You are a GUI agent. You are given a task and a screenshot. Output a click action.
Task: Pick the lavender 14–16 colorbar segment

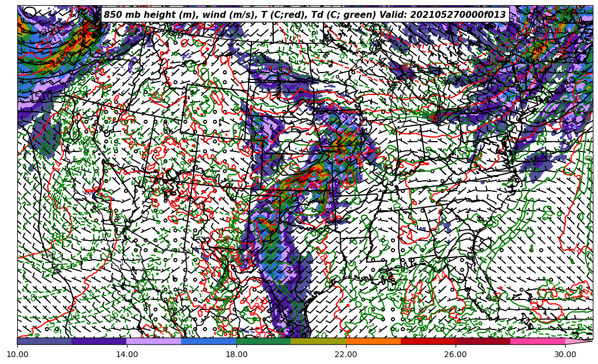coord(154,341)
